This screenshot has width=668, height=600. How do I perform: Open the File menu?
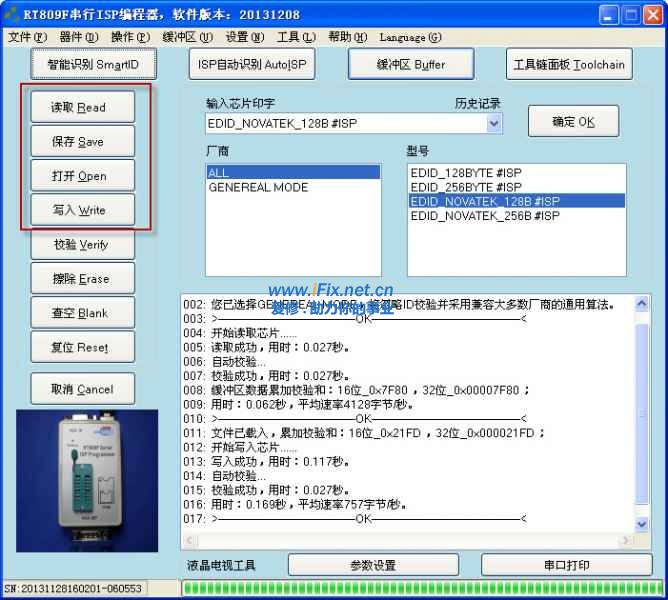[27, 37]
